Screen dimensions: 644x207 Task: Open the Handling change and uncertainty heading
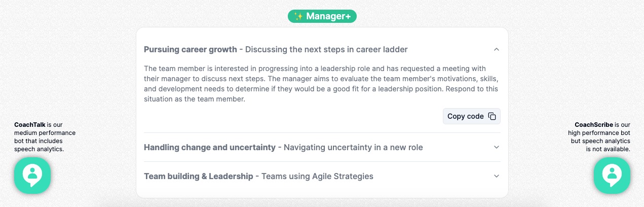[209, 147]
